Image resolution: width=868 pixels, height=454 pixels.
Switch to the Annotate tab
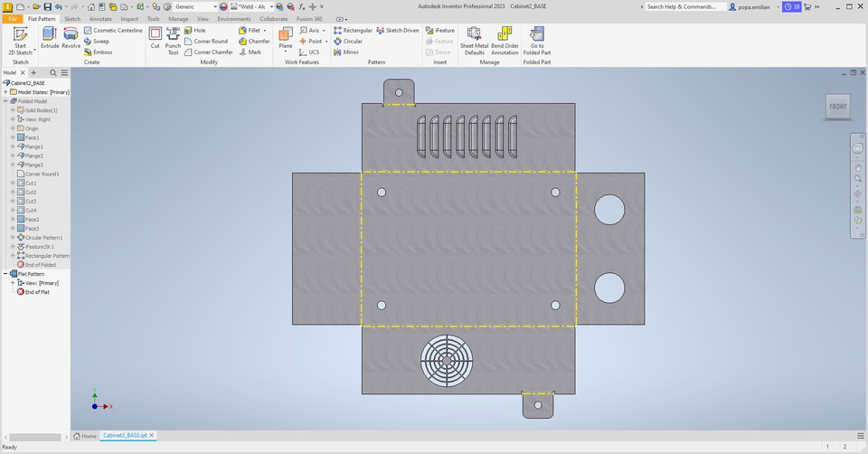pos(100,19)
